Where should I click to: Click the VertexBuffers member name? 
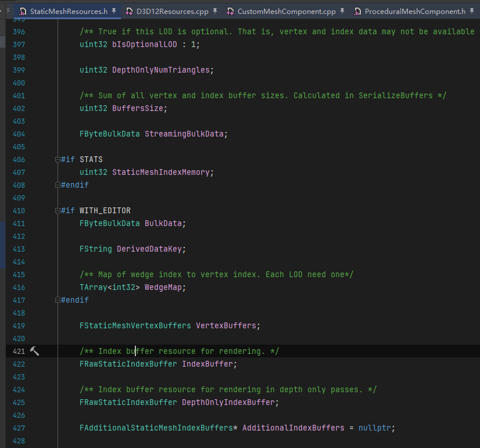[x=226, y=325]
